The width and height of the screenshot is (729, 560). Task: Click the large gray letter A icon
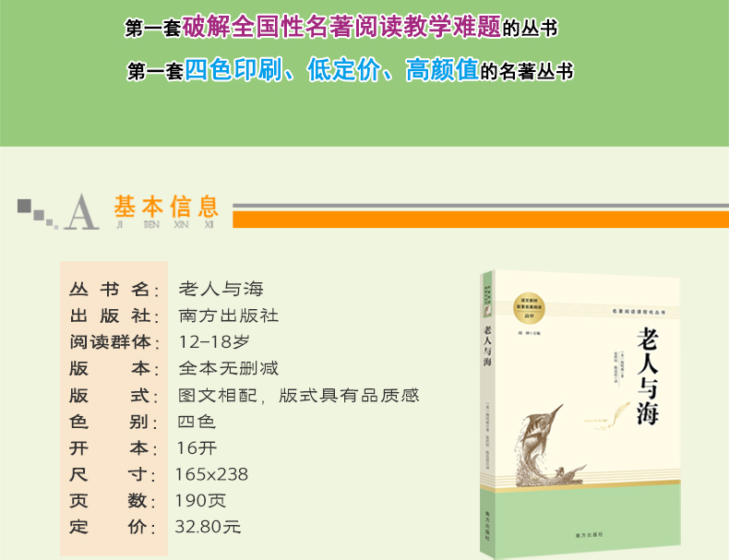click(x=83, y=210)
